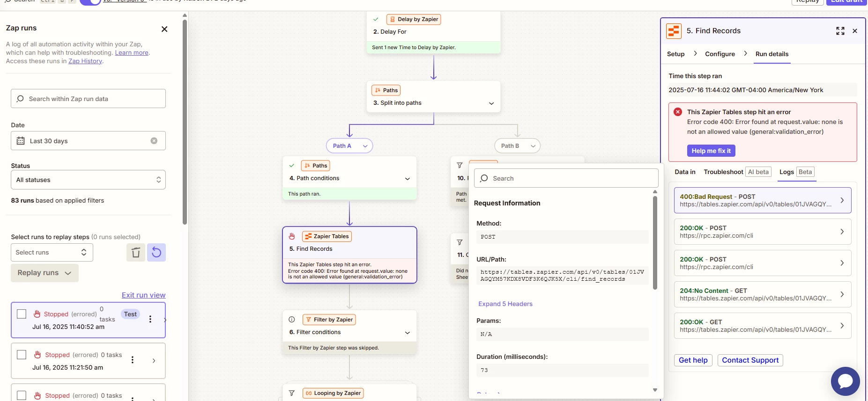Click the Filter by Zapier badge on step 6
This screenshot has height=401, width=868.
click(x=329, y=320)
